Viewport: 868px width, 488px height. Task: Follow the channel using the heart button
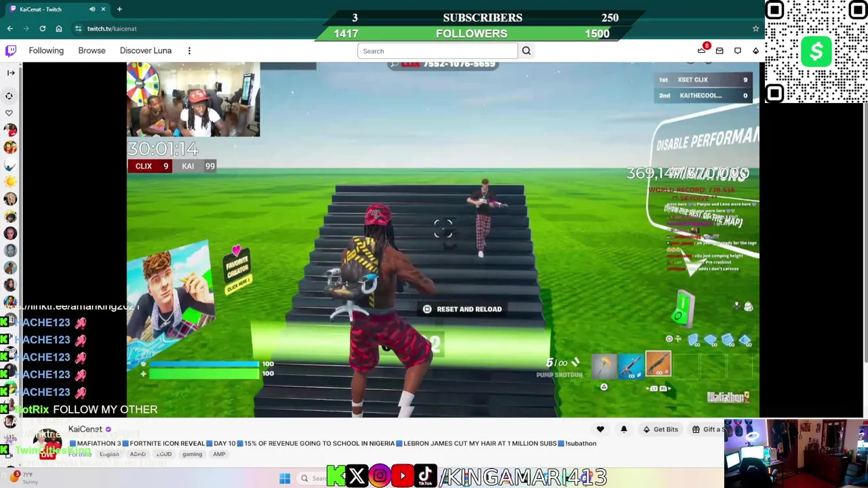click(x=600, y=429)
